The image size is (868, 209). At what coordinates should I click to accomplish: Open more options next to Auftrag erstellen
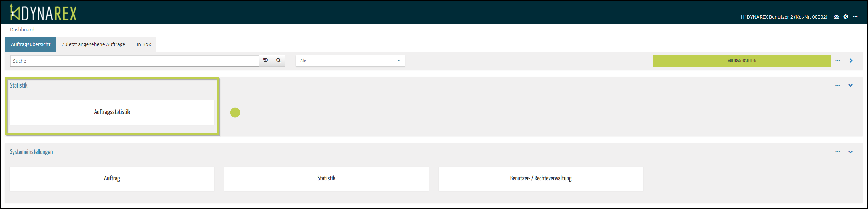(838, 60)
